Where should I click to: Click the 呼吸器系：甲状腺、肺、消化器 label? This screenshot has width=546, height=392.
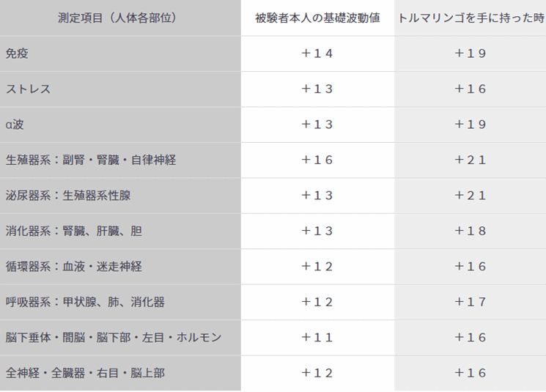pyautogui.click(x=85, y=302)
